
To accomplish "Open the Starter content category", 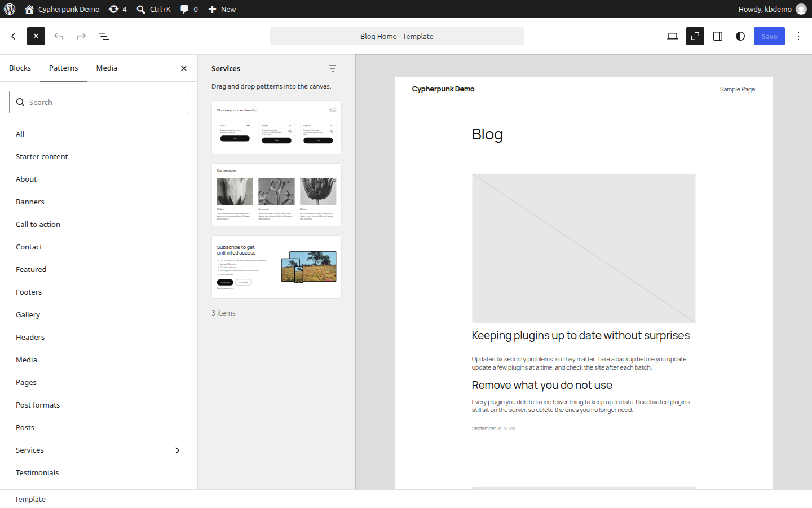I will click(99, 156).
